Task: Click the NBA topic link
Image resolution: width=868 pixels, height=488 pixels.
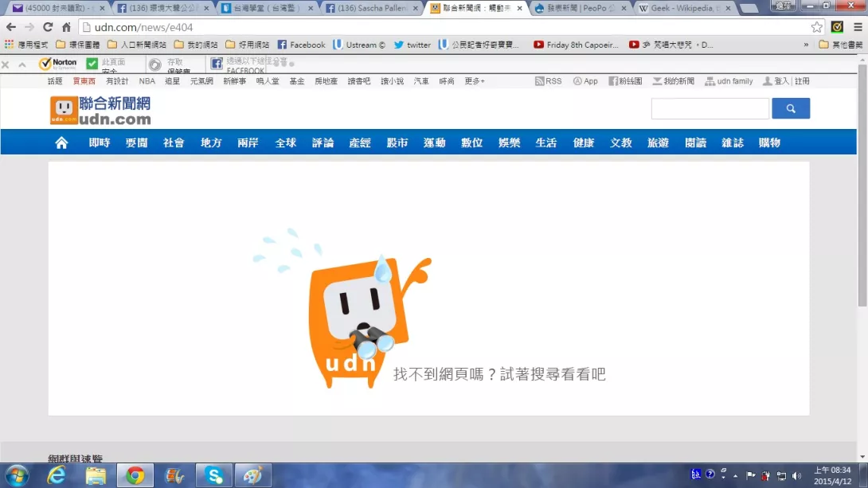Action: pos(147,80)
